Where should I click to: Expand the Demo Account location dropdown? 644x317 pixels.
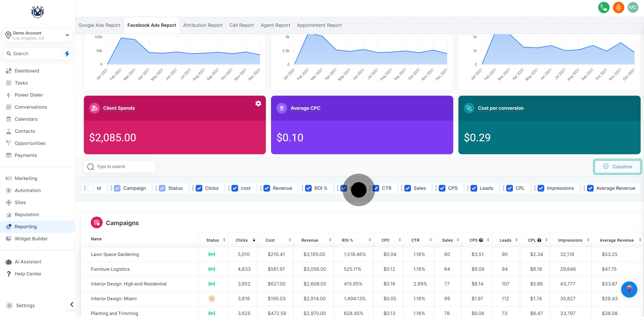pyautogui.click(x=67, y=35)
